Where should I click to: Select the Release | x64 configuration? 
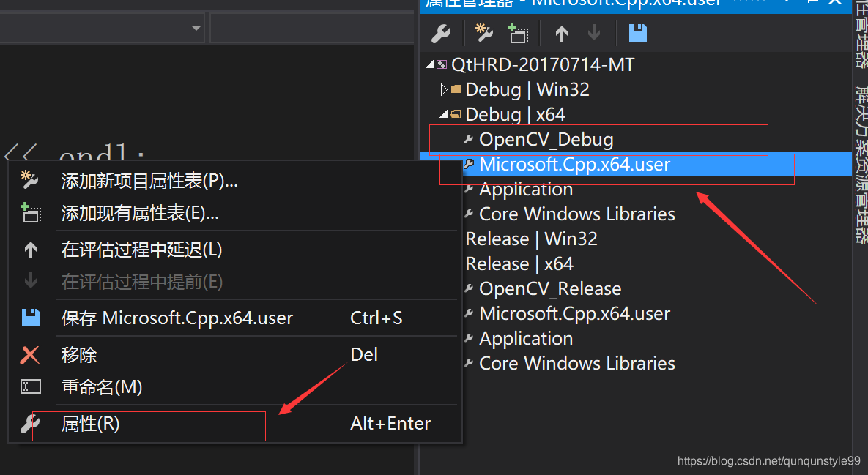tap(519, 263)
